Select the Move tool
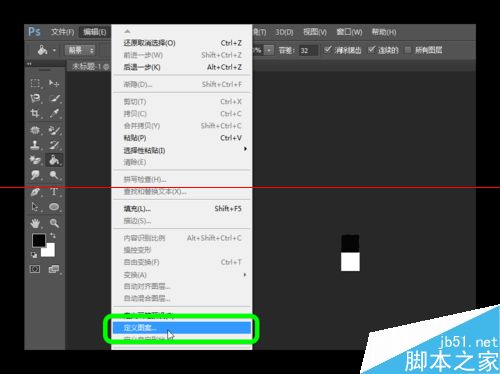The image size is (500, 374). [x=54, y=83]
